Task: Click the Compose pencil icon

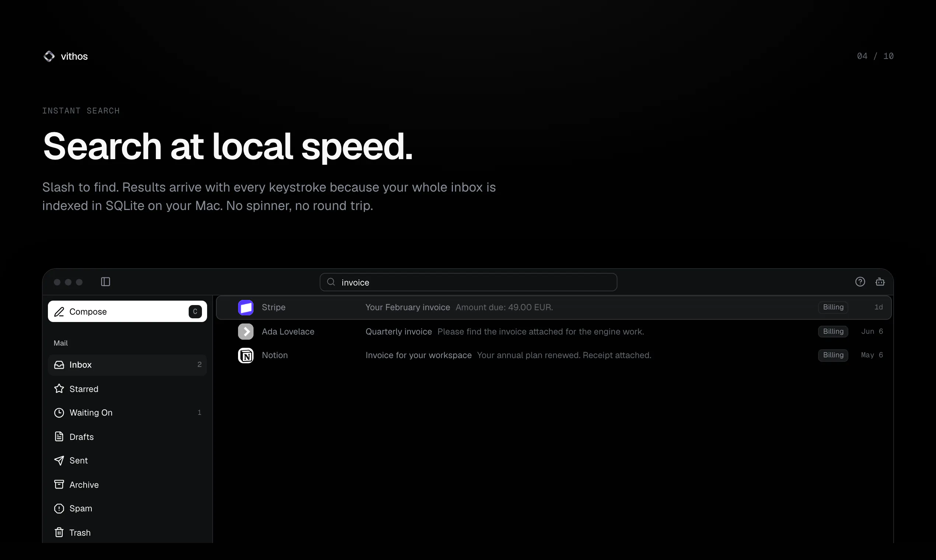Action: click(x=59, y=312)
